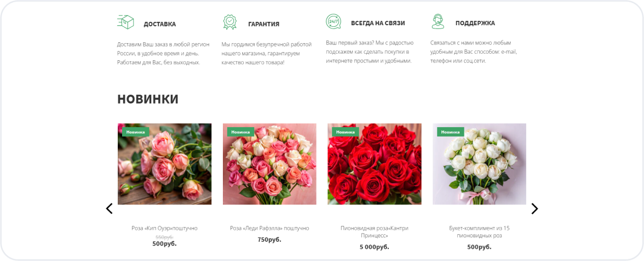
Task: Open Букет-комплимент из 15 пионовидных роз link
Action: pos(479,232)
